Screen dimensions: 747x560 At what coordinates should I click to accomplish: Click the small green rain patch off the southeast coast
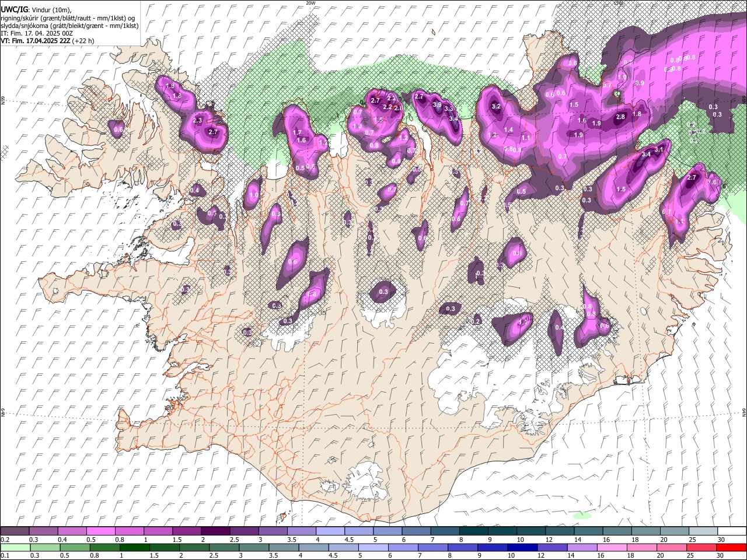(x=582, y=516)
